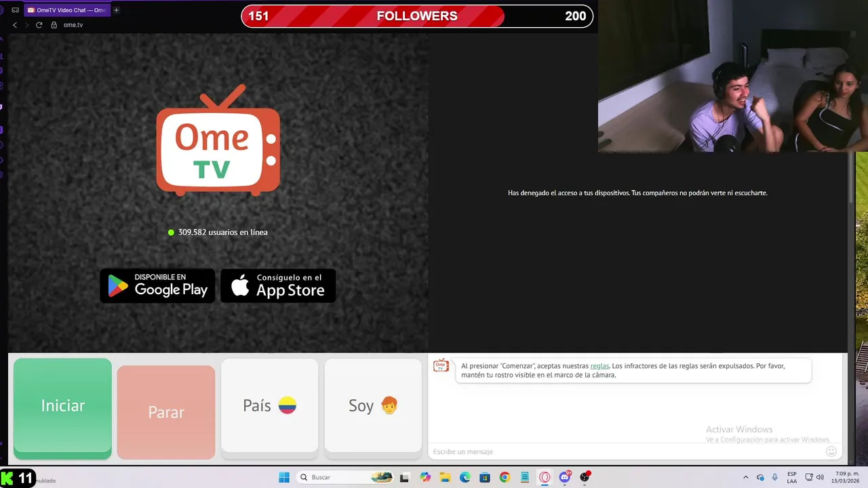Open the ESP LAA language switcher

click(x=792, y=477)
